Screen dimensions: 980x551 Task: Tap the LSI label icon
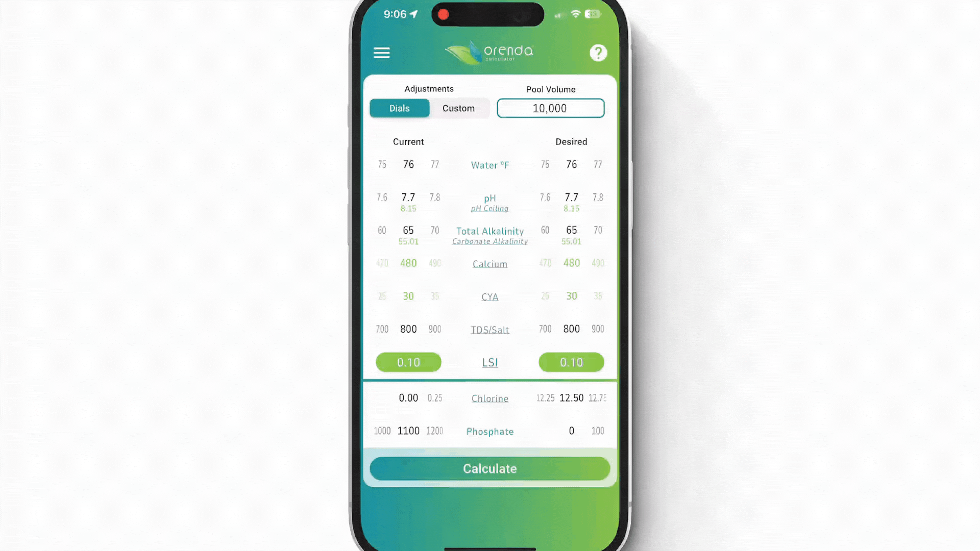tap(489, 363)
